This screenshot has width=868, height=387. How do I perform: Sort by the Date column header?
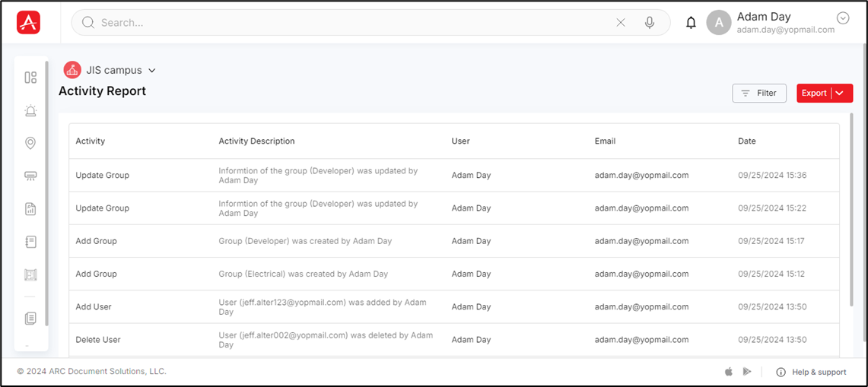pyautogui.click(x=746, y=141)
